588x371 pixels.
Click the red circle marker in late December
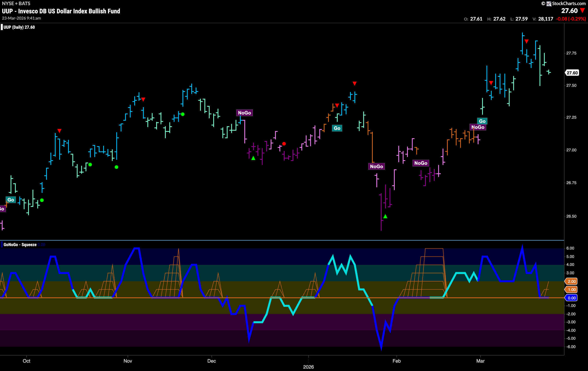click(x=284, y=144)
